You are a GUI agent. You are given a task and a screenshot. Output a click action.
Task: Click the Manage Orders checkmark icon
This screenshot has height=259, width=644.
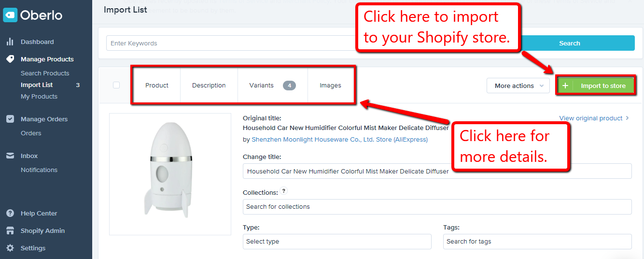10,119
